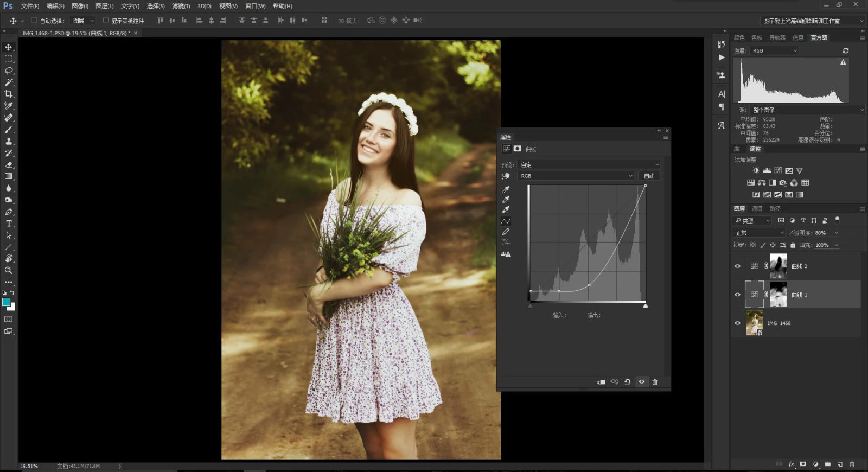
Task: Open the curves preset dropdown
Action: [589, 164]
